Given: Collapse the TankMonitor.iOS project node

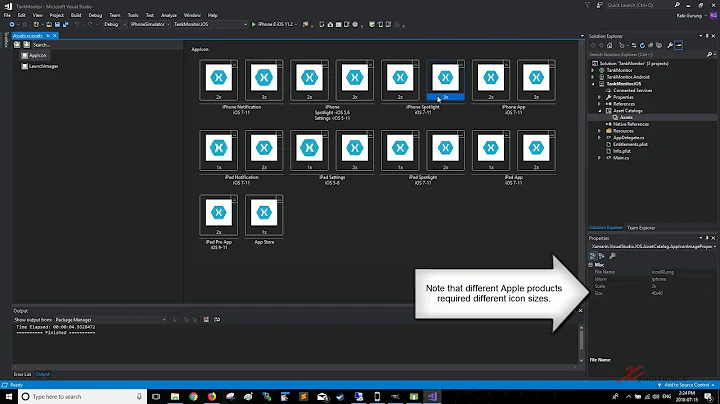Looking at the screenshot, I should [x=593, y=84].
